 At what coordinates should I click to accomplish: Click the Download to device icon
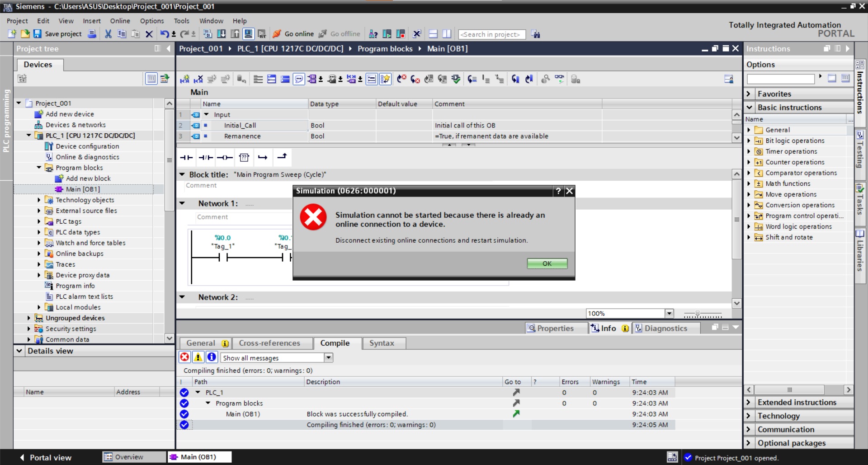tap(221, 34)
